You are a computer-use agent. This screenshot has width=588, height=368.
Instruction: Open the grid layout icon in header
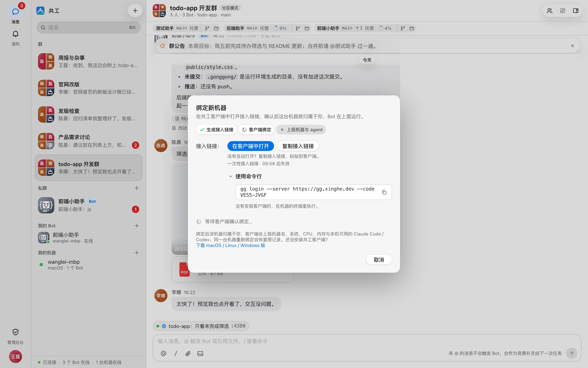[x=562, y=11]
